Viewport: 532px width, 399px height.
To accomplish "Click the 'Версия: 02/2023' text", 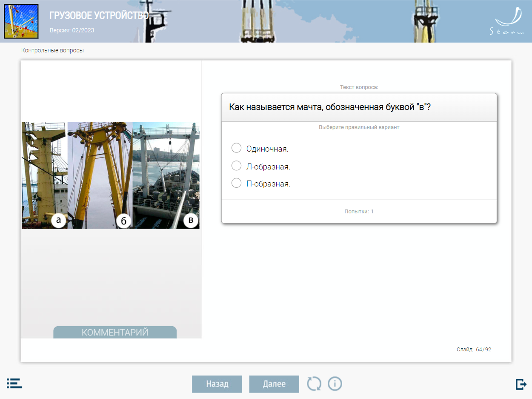I will 72,30.
